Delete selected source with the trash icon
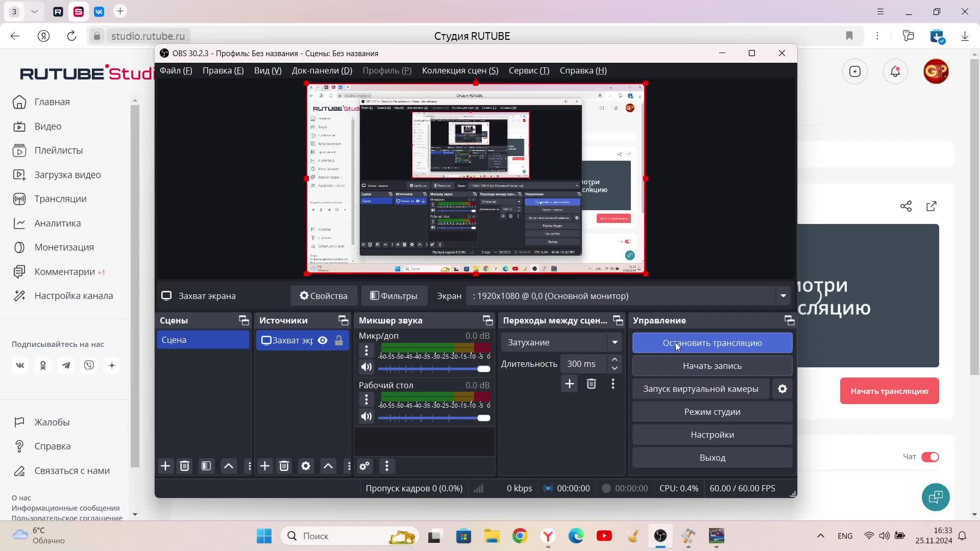The image size is (980, 551). [x=284, y=466]
